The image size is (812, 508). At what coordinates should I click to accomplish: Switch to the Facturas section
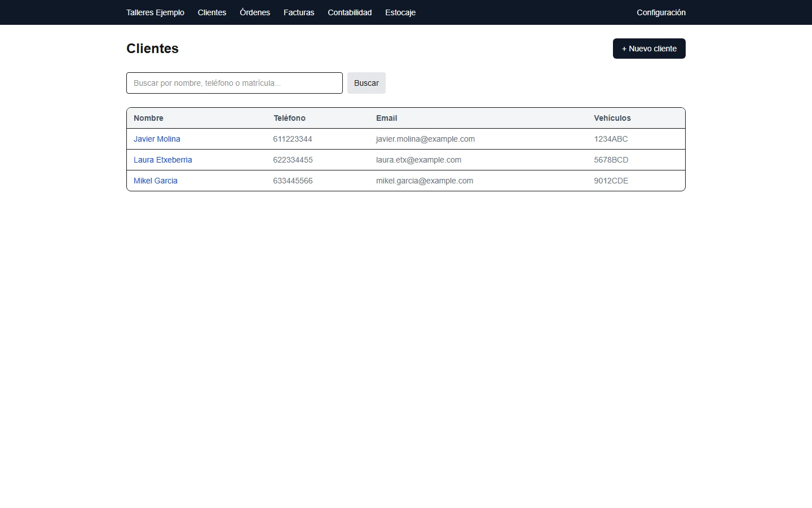pyautogui.click(x=299, y=12)
